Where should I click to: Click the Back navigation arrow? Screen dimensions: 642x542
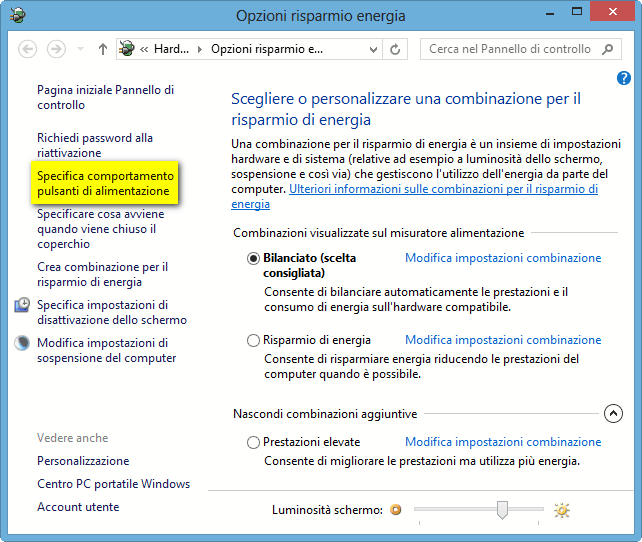tap(27, 49)
